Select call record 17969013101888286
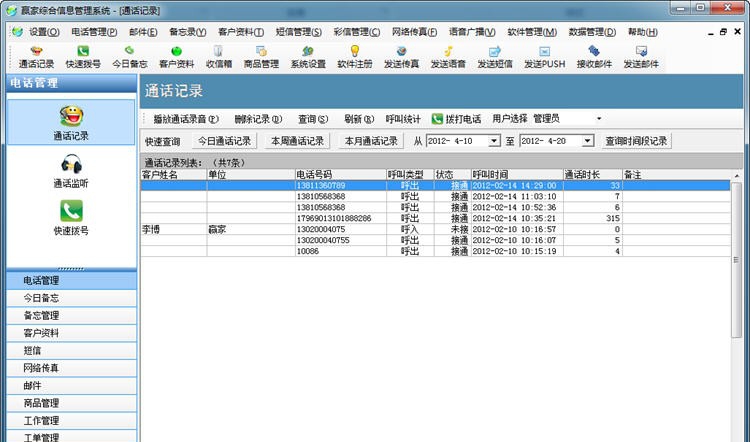750x442 pixels. (435, 218)
